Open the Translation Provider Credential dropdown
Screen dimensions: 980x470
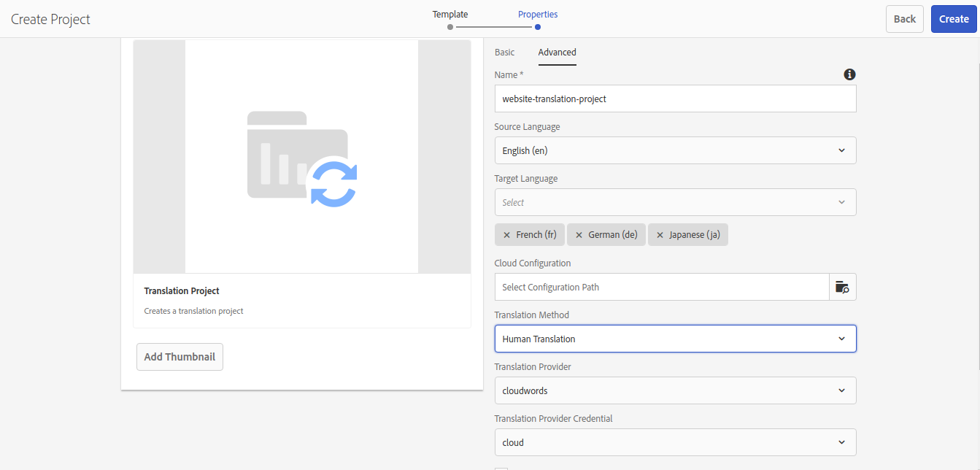pos(675,442)
